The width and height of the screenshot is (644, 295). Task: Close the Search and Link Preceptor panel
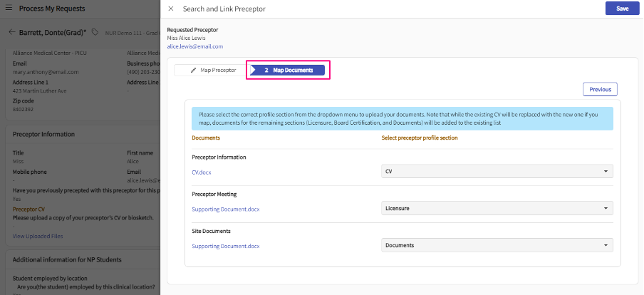coord(170,9)
